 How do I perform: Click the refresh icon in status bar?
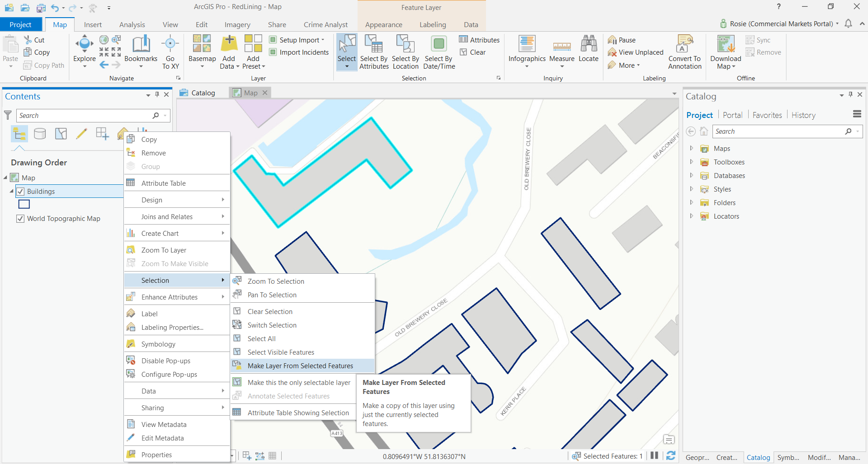click(671, 456)
